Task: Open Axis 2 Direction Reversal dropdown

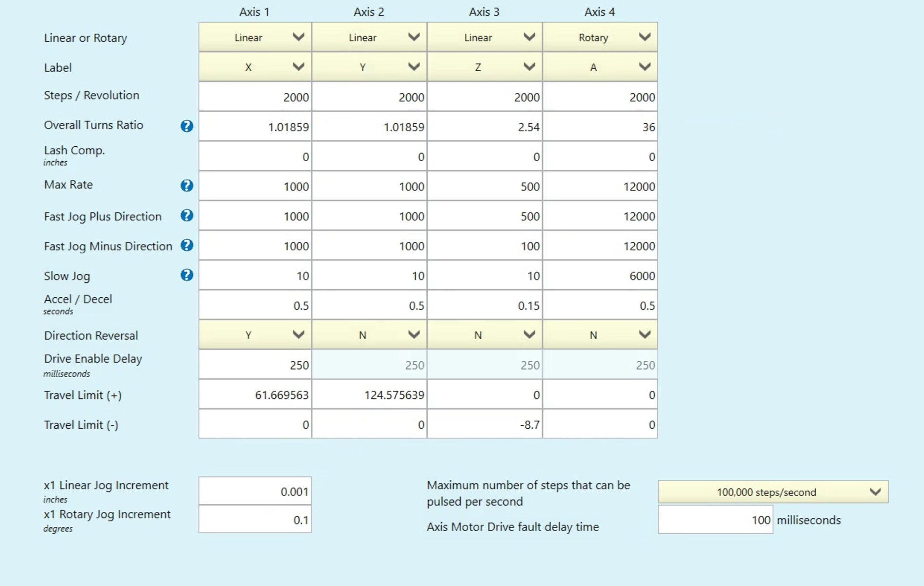Action: 369,335
